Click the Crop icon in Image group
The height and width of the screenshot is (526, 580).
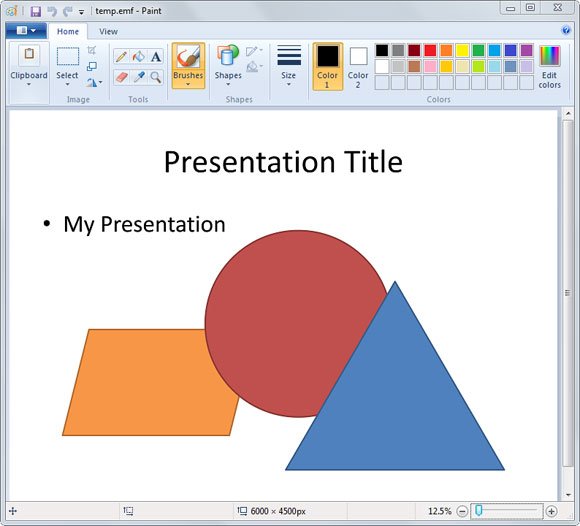pos(91,50)
